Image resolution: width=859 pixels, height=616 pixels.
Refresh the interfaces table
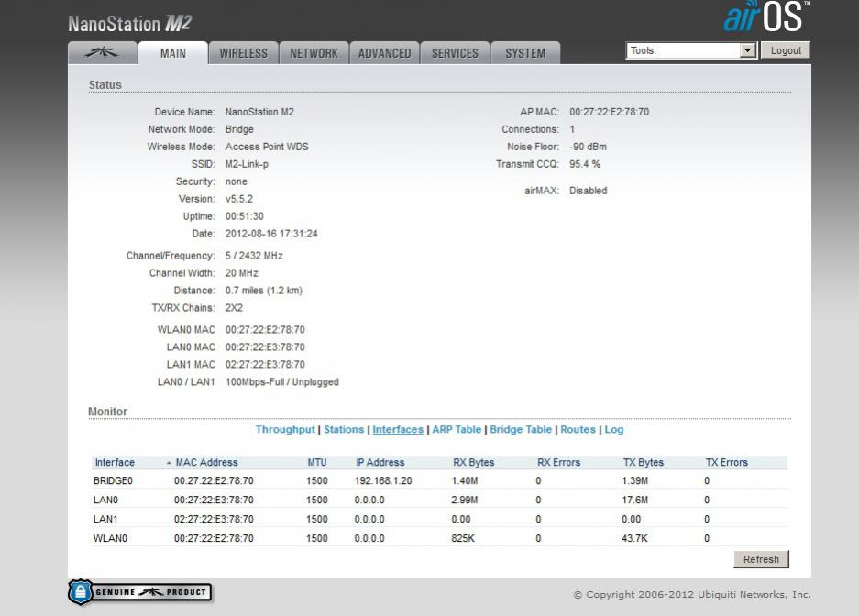point(761,559)
